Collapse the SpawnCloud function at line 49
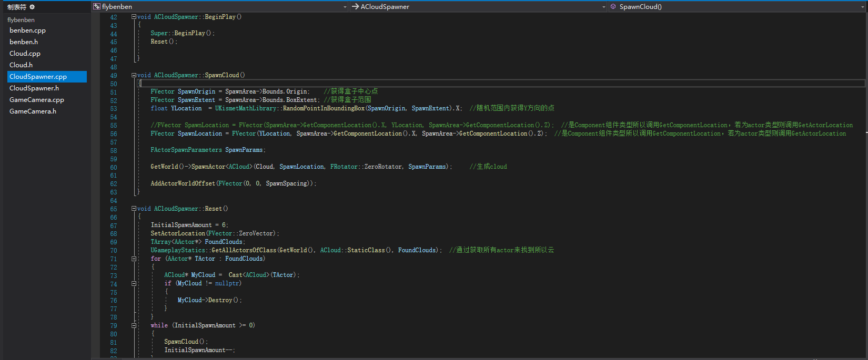Viewport: 868px width, 360px height. click(x=134, y=75)
